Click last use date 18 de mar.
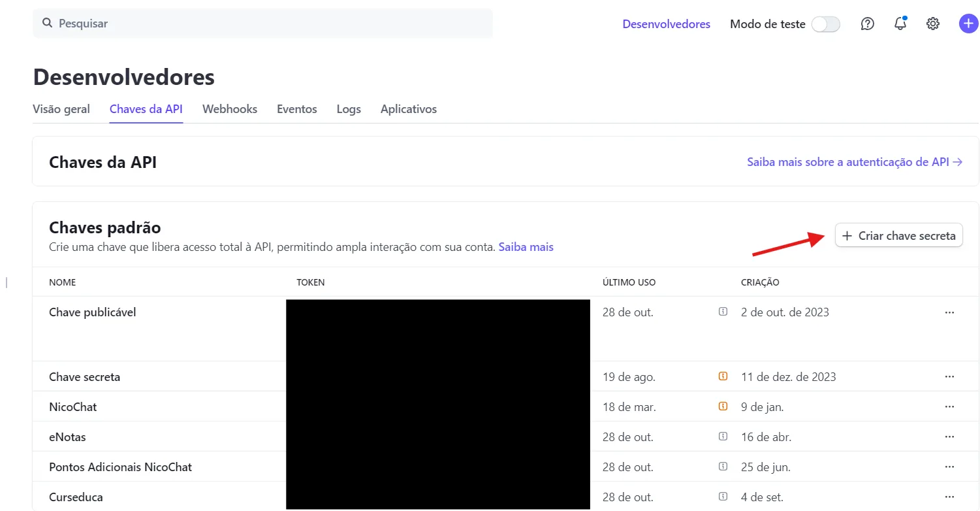Image resolution: width=980 pixels, height=511 pixels. (x=629, y=407)
